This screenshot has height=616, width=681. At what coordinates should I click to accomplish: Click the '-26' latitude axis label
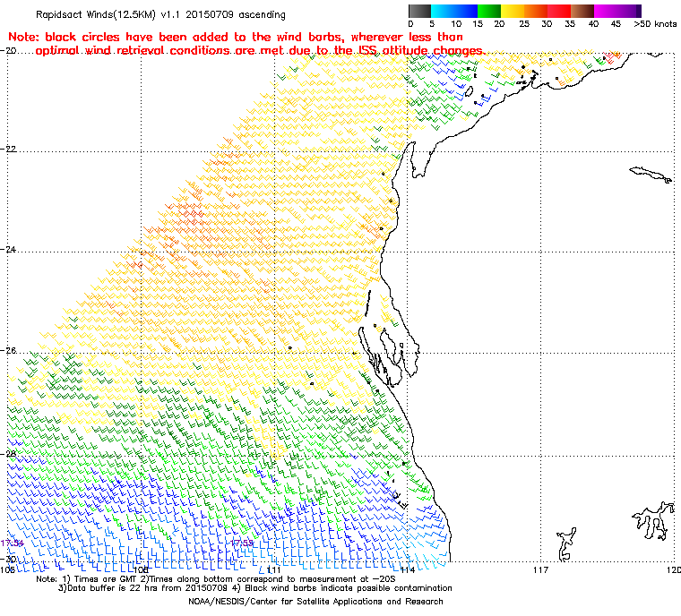pos(9,350)
